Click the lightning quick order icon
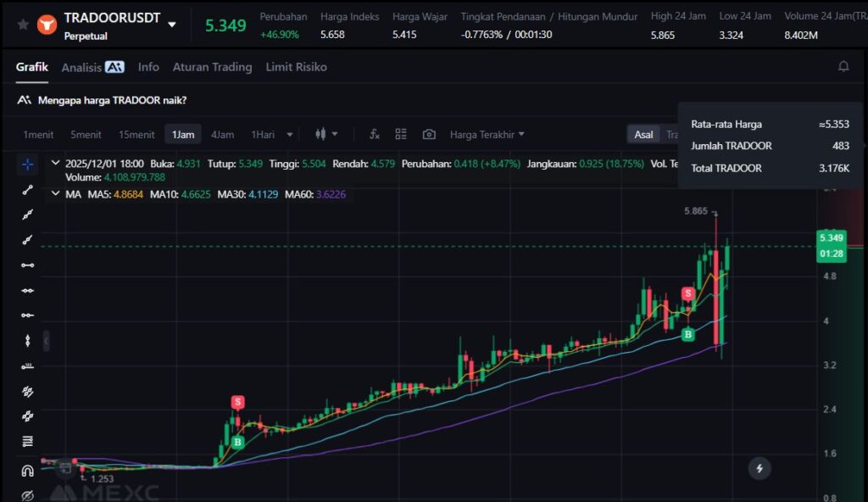The height and width of the screenshot is (502, 868). pos(759,467)
